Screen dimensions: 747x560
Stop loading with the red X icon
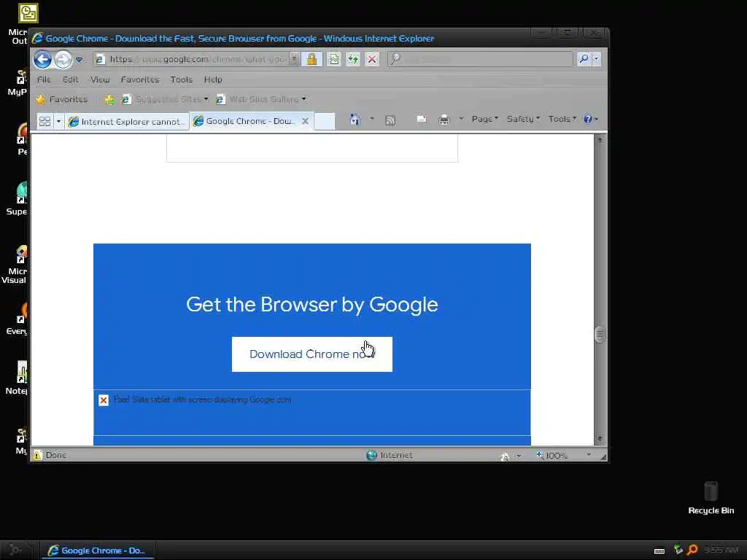click(x=372, y=59)
